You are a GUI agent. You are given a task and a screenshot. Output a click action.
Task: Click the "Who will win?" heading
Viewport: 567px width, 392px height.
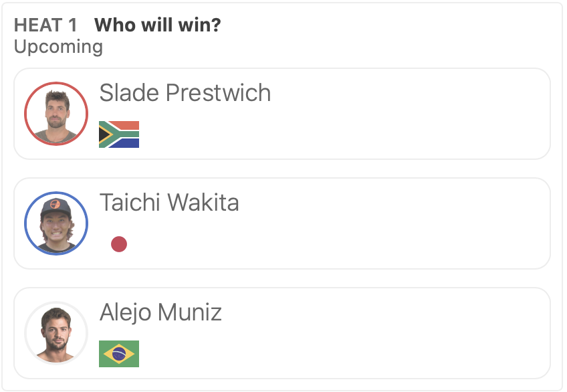pos(158,25)
